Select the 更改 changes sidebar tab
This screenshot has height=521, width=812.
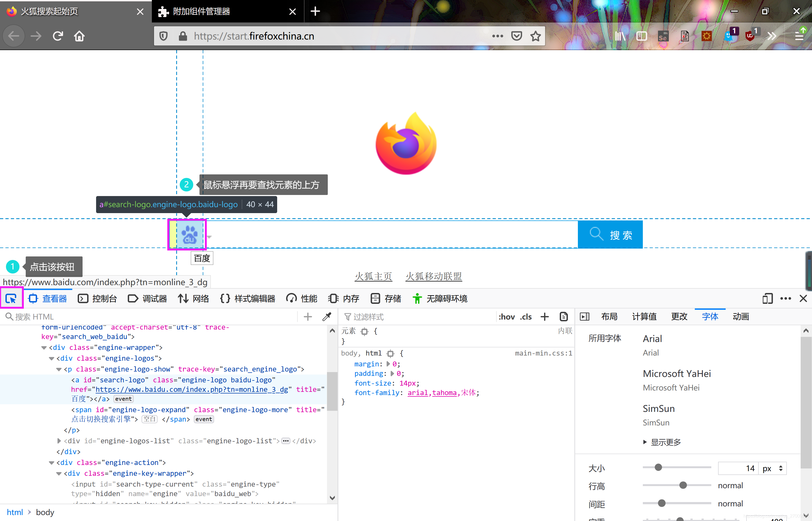pyautogui.click(x=679, y=317)
